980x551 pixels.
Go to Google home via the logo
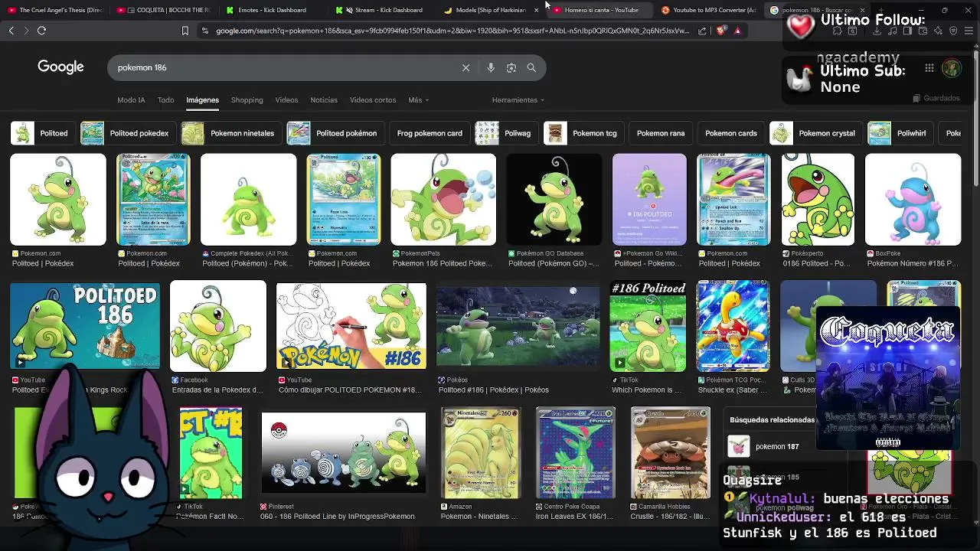[x=60, y=67]
